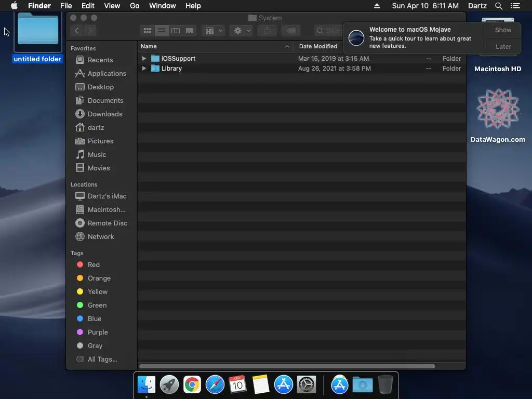Open the Finder menu

coord(39,6)
